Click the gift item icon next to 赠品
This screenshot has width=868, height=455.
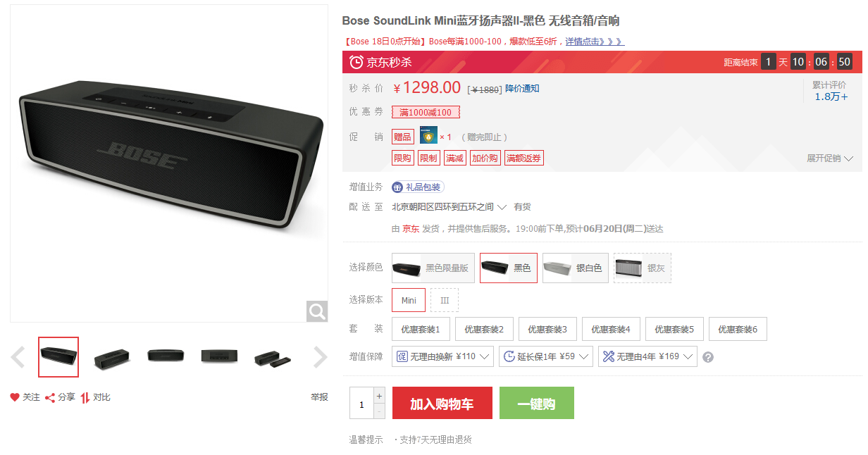tap(428, 135)
